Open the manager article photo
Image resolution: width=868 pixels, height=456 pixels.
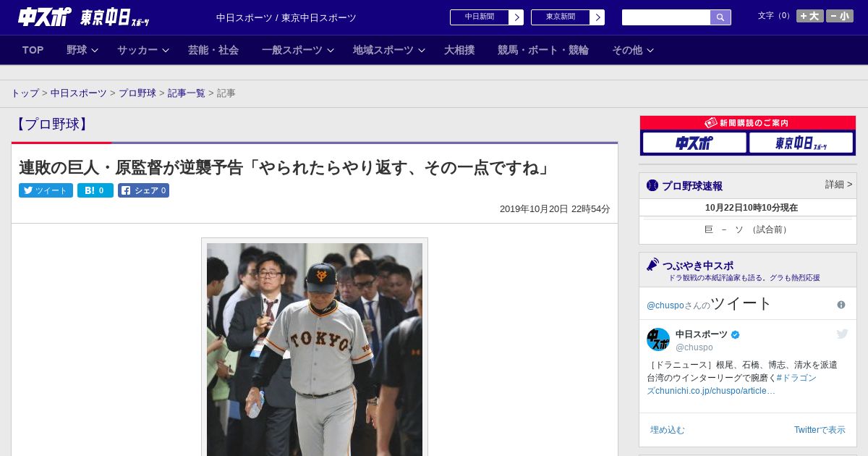(x=315, y=349)
